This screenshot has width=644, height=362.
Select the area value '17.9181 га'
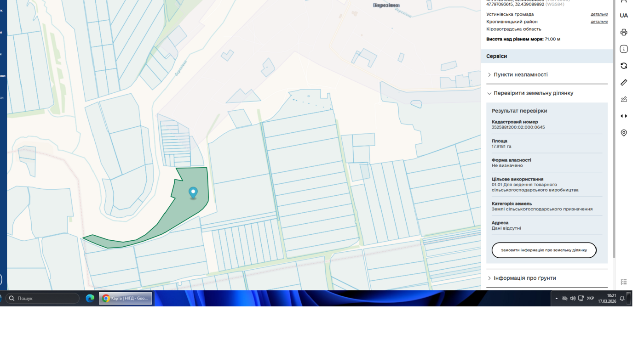[501, 147]
